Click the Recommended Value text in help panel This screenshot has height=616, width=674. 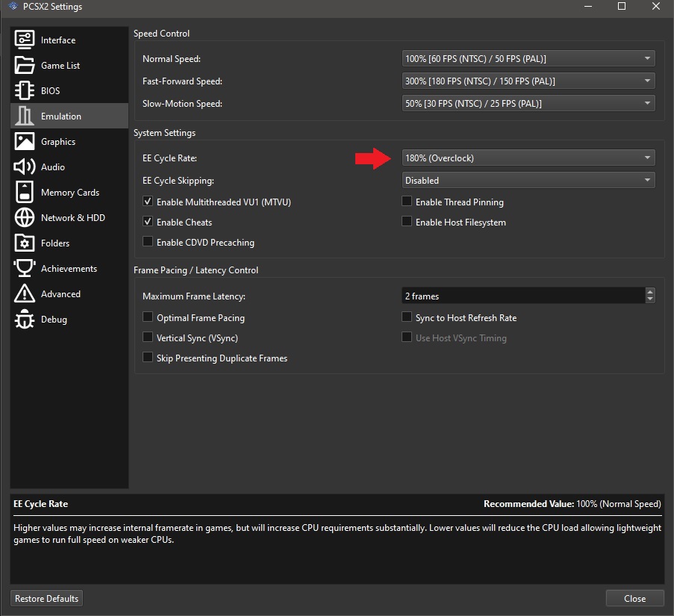(572, 504)
